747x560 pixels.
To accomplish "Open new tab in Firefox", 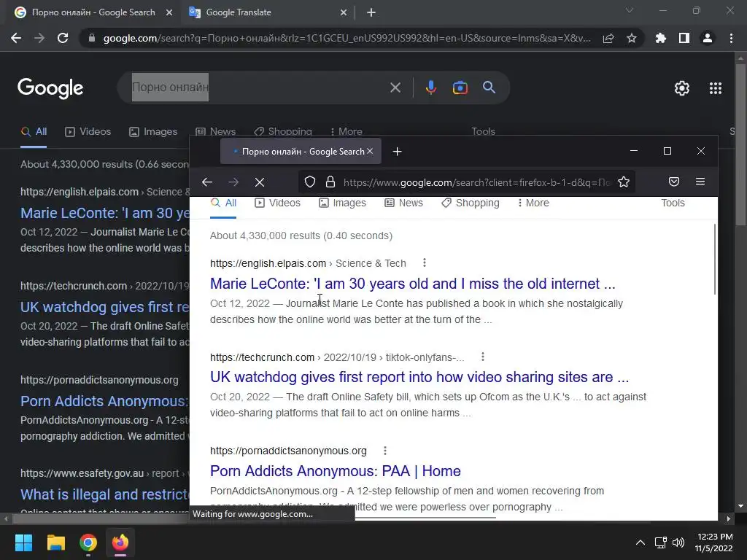I will [x=398, y=152].
